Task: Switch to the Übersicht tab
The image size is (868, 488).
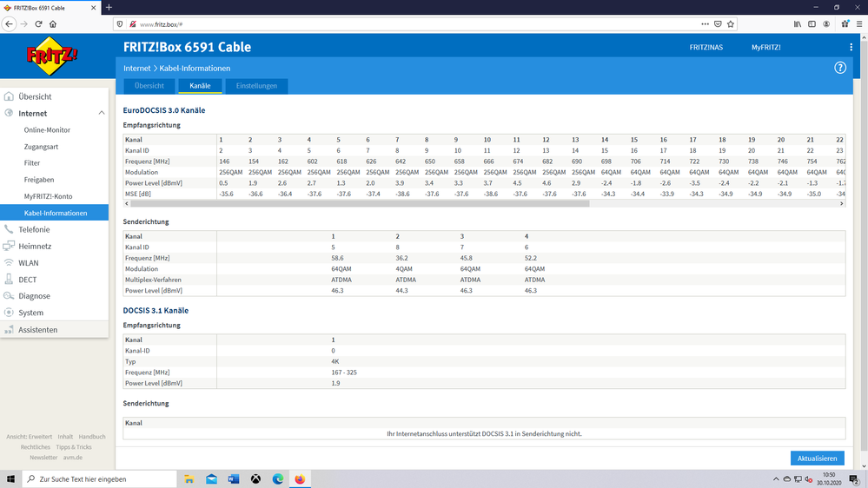Action: [149, 86]
